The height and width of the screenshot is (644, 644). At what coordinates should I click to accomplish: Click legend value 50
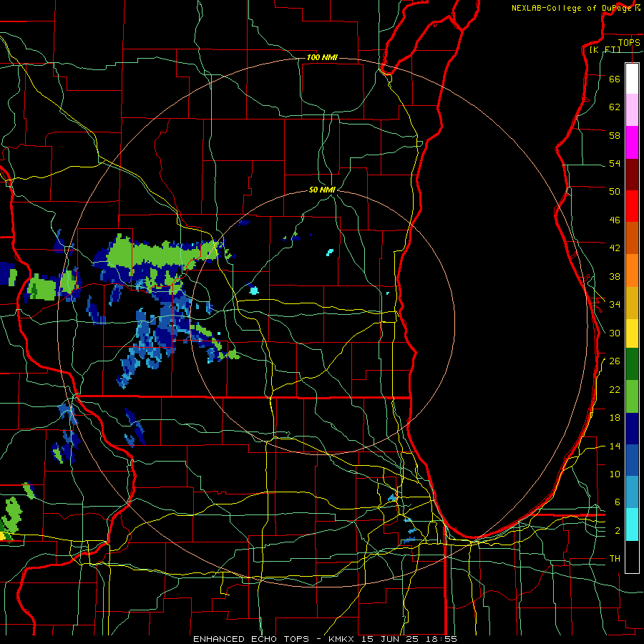click(615, 192)
